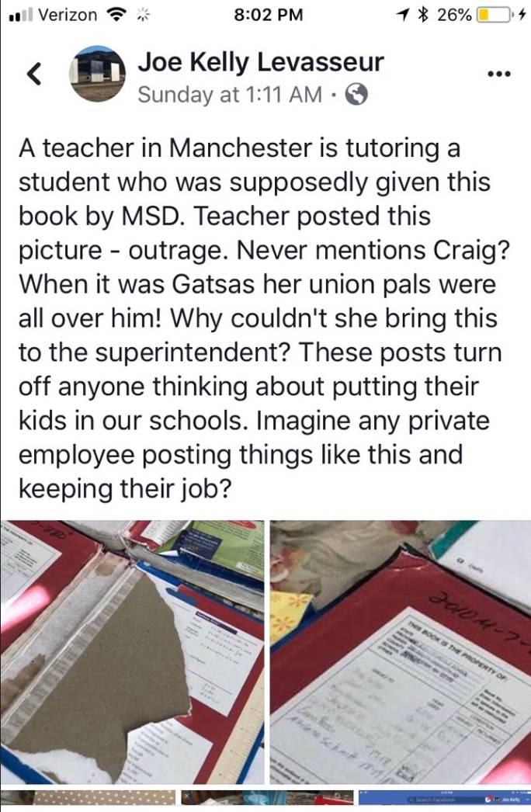Tap the Bluetooth status icon

[x=424, y=15]
